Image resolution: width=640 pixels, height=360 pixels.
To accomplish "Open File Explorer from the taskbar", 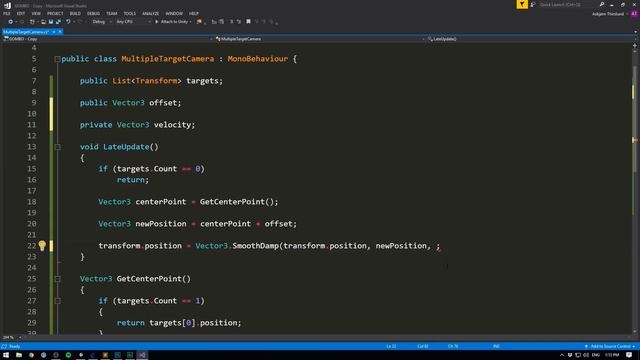I will tap(19, 355).
